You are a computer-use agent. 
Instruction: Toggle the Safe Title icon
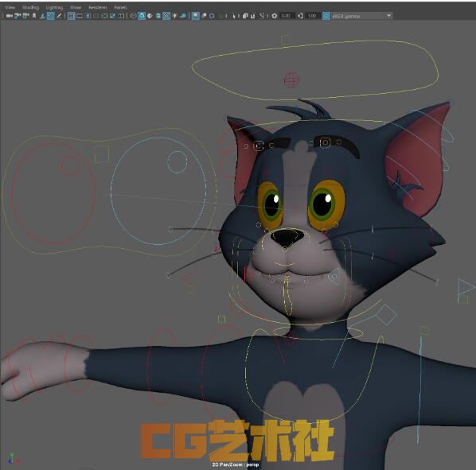point(121,16)
